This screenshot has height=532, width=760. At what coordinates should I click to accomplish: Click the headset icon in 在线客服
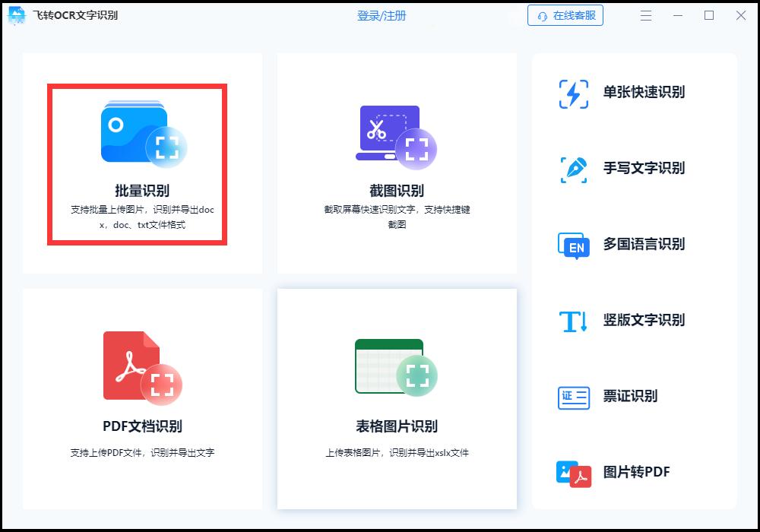(x=542, y=15)
